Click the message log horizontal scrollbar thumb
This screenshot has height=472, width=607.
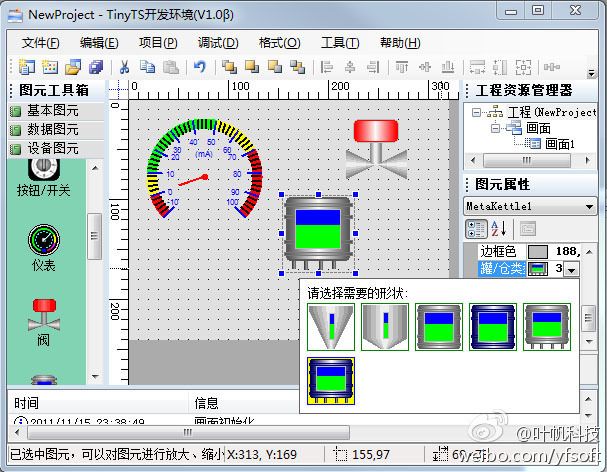[189, 432]
